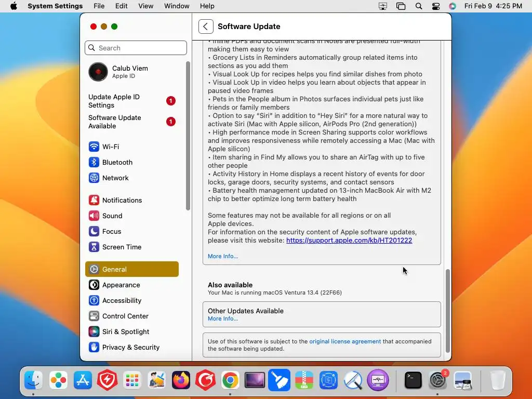Click the date and time in menu bar
This screenshot has width=532, height=399.
click(x=493, y=6)
